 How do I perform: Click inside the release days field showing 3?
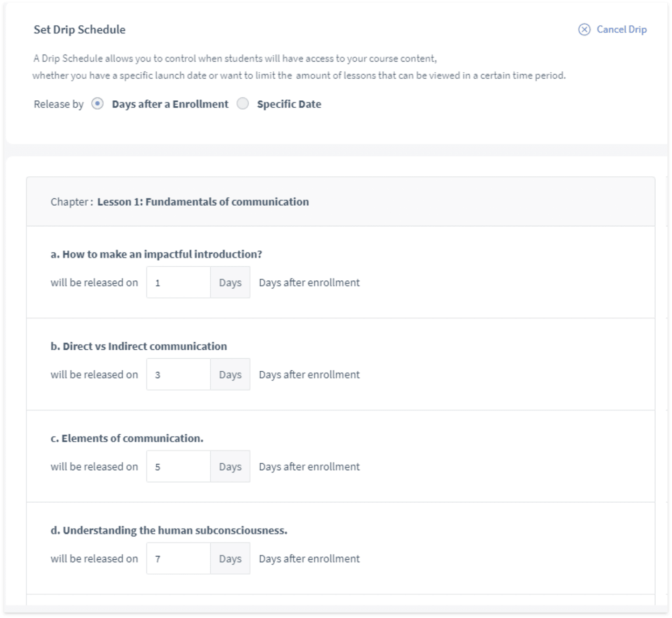tap(178, 374)
